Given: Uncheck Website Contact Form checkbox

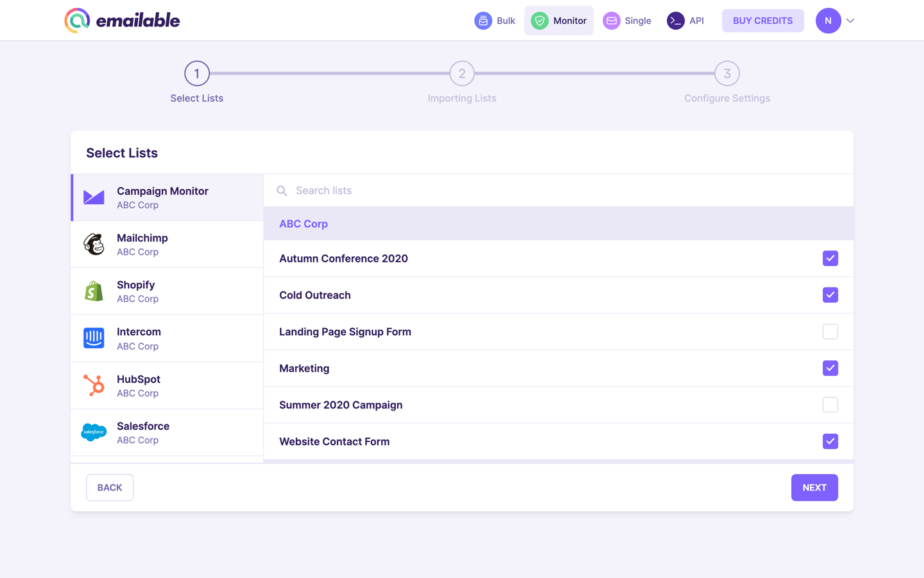Looking at the screenshot, I should (x=830, y=441).
